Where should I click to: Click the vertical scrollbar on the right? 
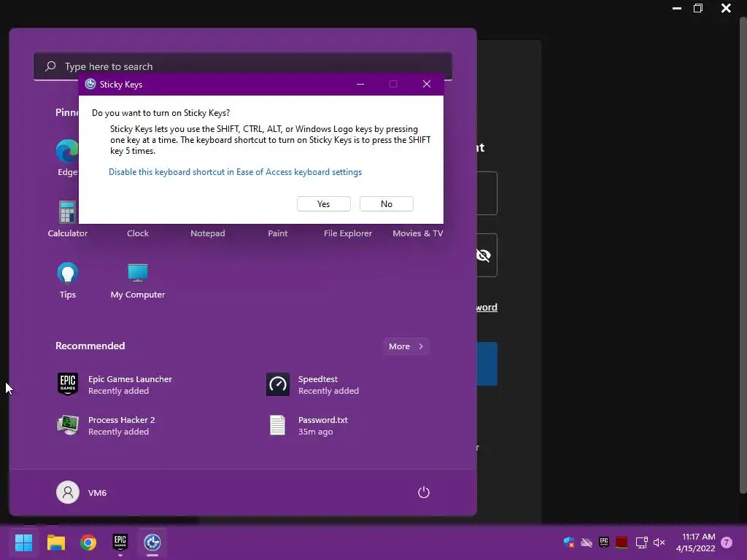pos(743,254)
